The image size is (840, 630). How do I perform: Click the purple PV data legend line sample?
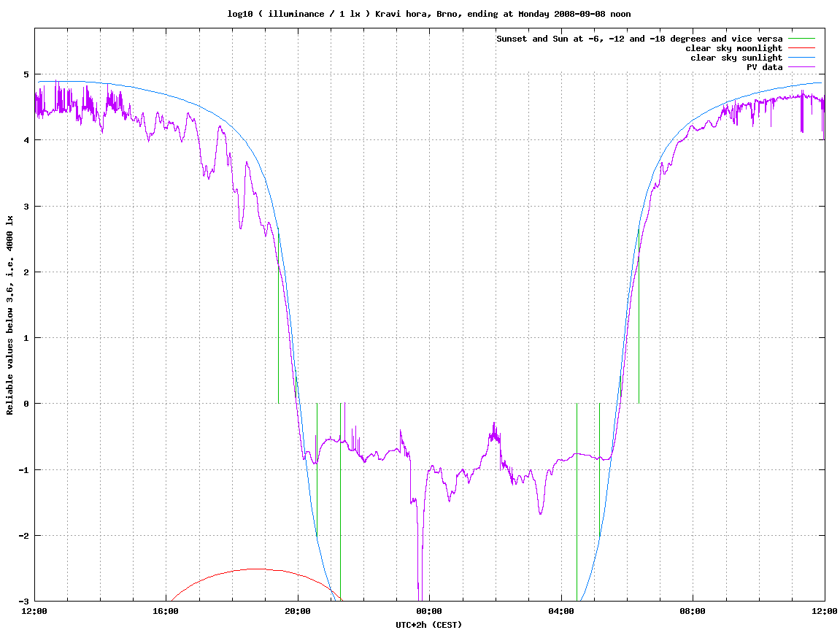[801, 67]
